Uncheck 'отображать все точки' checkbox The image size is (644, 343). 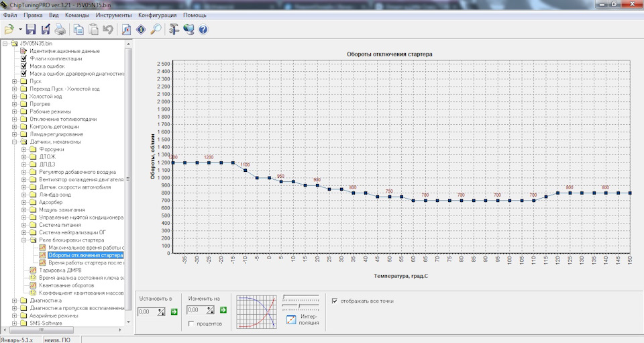[x=335, y=301]
